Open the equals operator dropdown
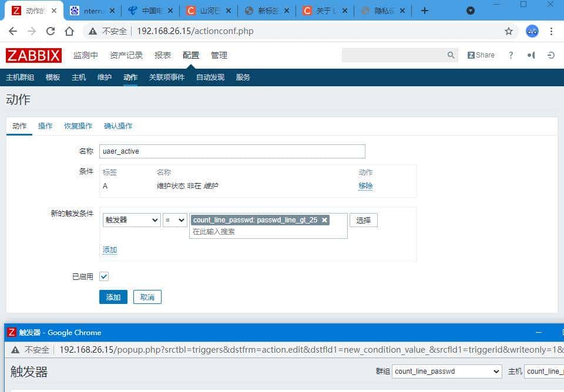 [x=174, y=220]
